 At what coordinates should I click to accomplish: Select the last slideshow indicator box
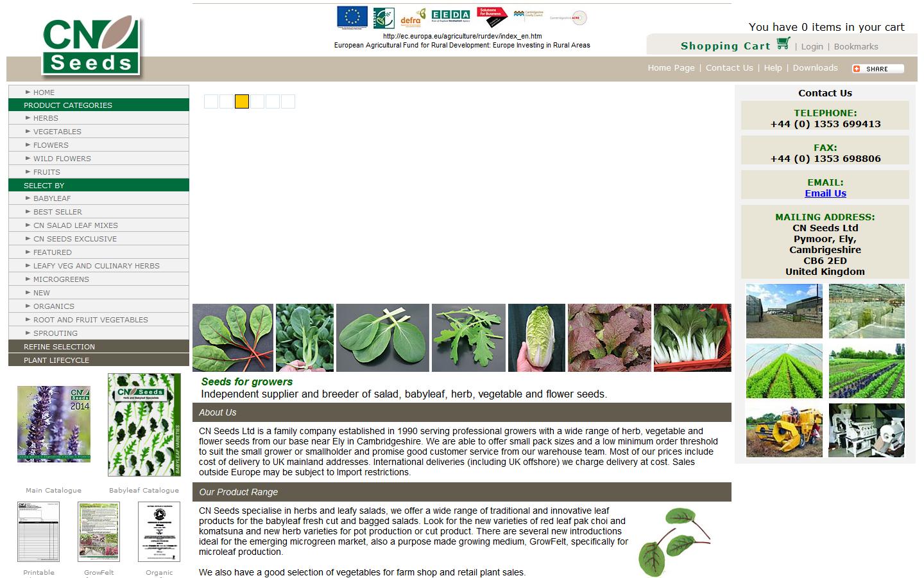click(x=288, y=101)
